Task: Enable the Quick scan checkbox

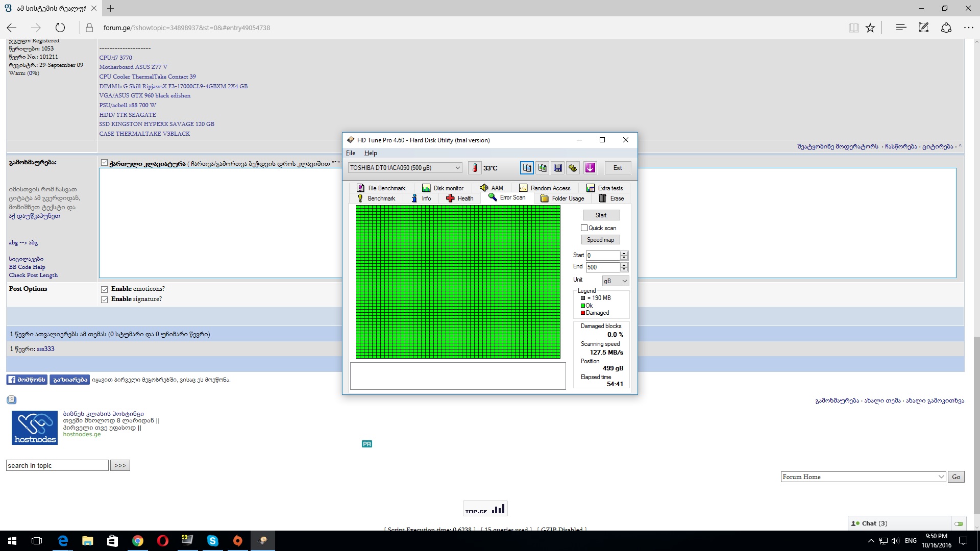Action: pos(584,228)
